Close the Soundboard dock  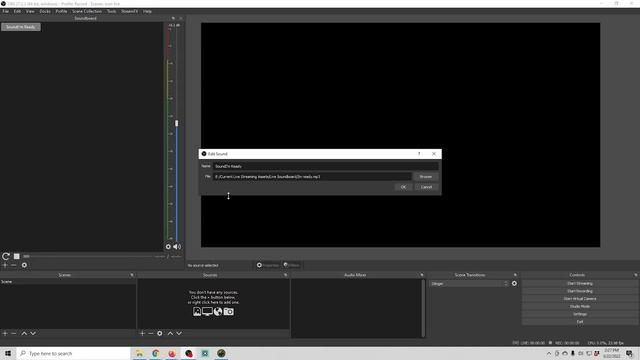point(180,18)
